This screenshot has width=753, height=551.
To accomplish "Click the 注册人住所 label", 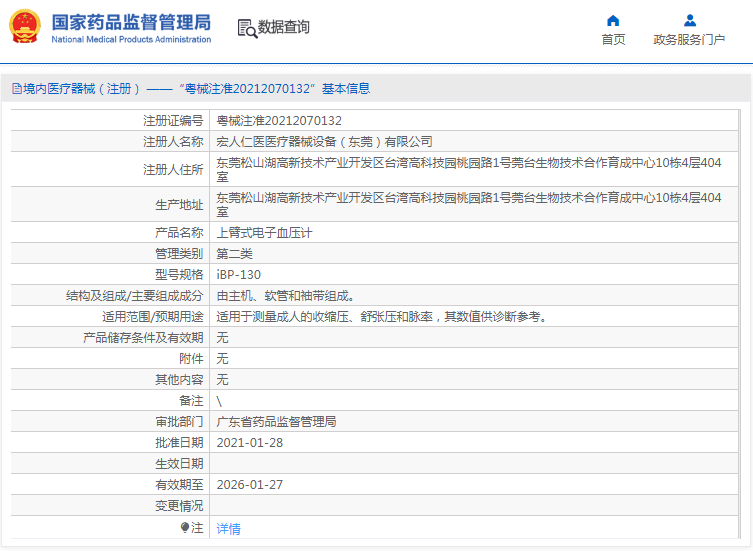I will [x=173, y=170].
